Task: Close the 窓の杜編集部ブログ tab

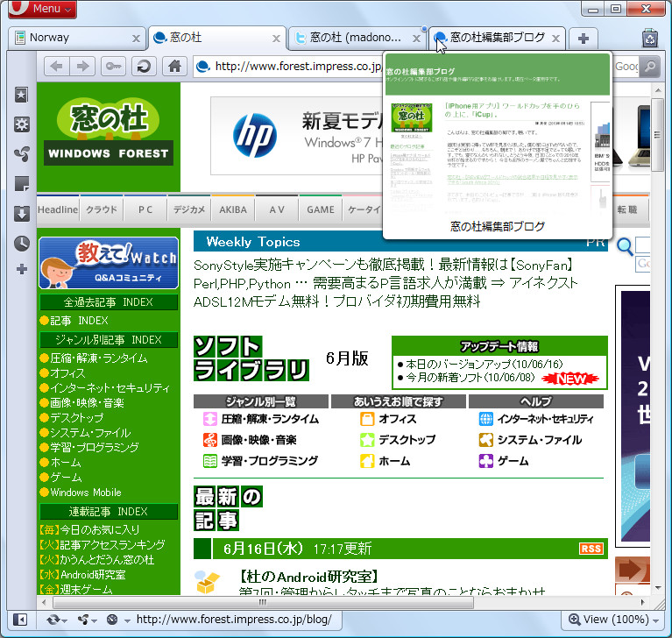Action: (555, 39)
